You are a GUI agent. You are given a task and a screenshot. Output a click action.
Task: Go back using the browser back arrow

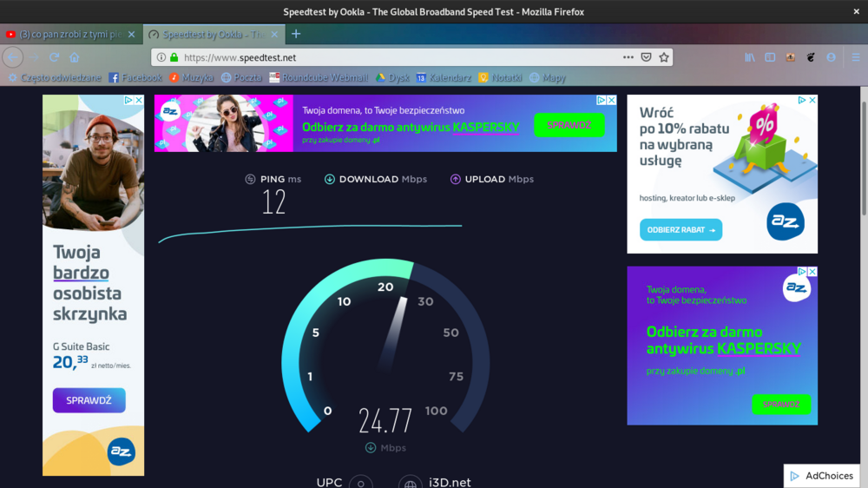pyautogui.click(x=13, y=57)
